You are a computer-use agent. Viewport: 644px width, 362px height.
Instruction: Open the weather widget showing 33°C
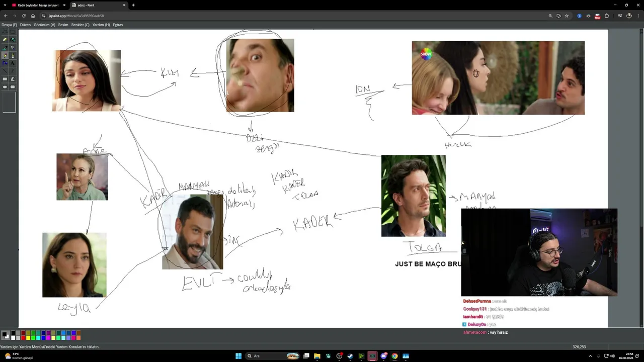coord(19,356)
